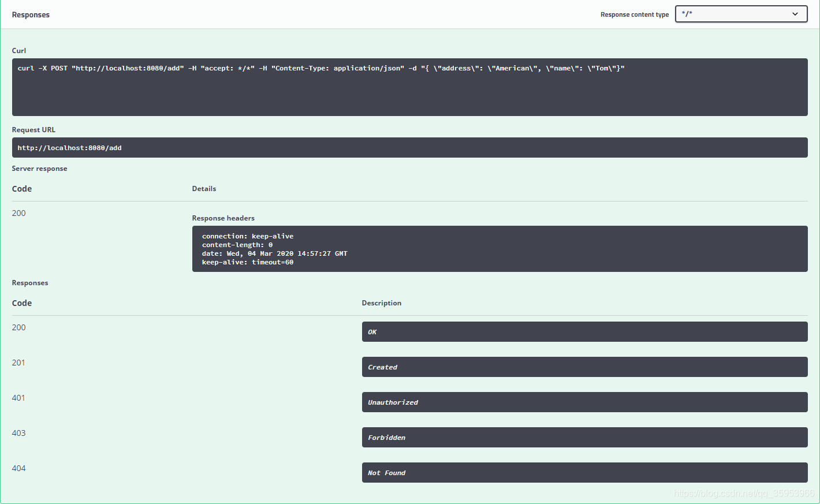The height and width of the screenshot is (504, 820).
Task: Click the 403 response code
Action: (x=19, y=433)
